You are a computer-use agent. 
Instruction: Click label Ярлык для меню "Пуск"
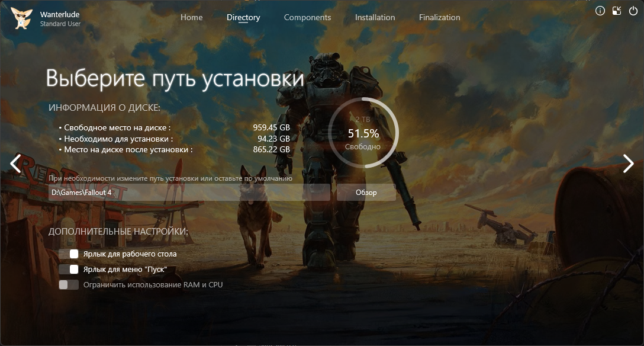tap(125, 270)
